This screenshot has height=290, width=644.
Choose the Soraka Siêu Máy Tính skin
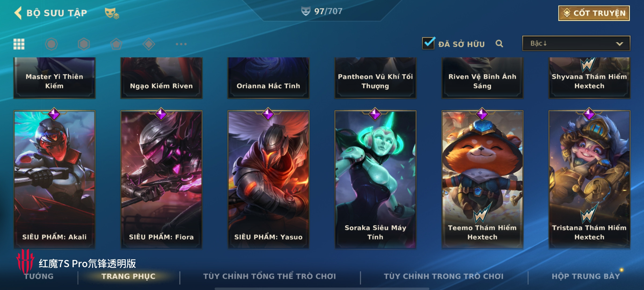click(x=375, y=179)
